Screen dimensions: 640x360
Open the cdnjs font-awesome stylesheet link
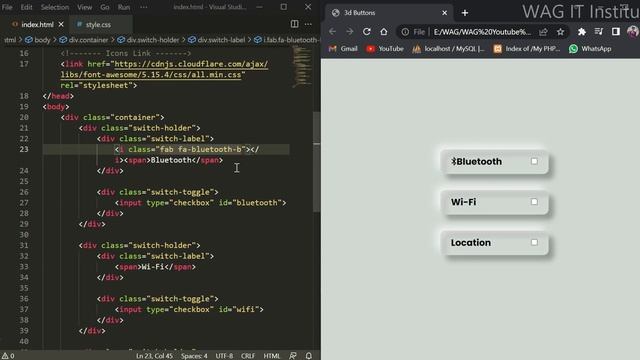tap(164, 69)
